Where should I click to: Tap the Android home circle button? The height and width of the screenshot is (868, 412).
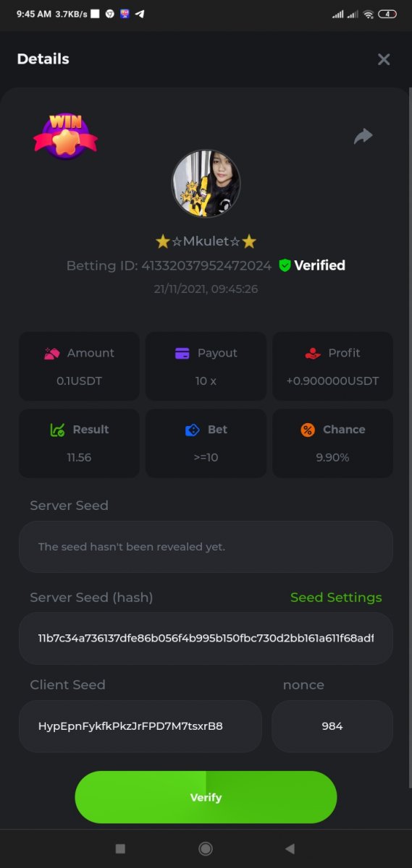click(x=206, y=848)
